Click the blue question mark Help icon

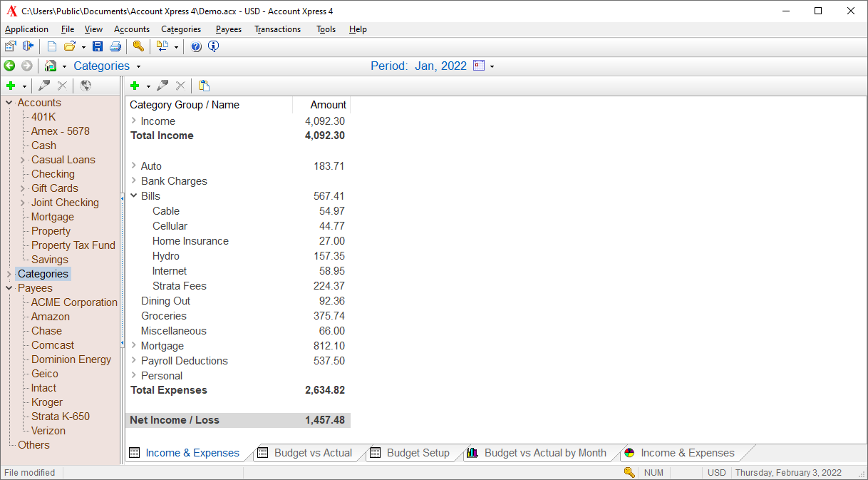pyautogui.click(x=196, y=46)
